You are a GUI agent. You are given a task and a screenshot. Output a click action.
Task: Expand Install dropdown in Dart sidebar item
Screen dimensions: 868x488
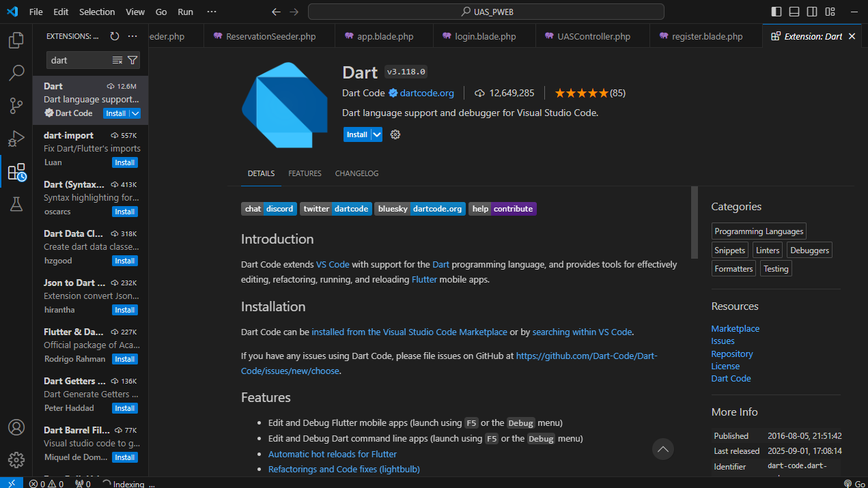(x=135, y=113)
